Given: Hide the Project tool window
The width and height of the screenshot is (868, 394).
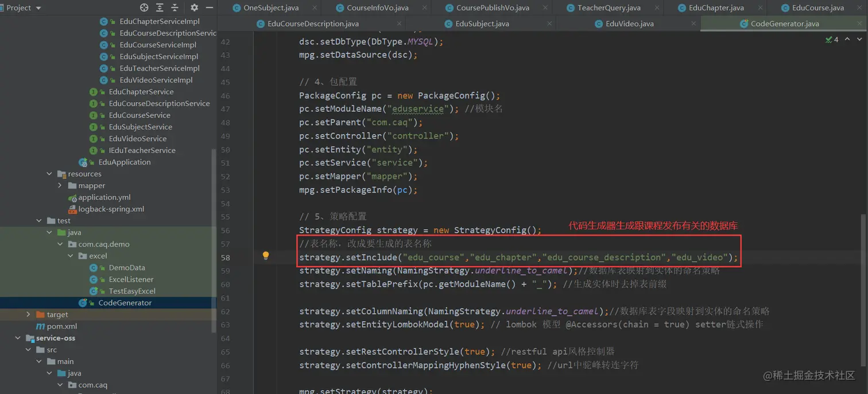Looking at the screenshot, I should tap(210, 7).
